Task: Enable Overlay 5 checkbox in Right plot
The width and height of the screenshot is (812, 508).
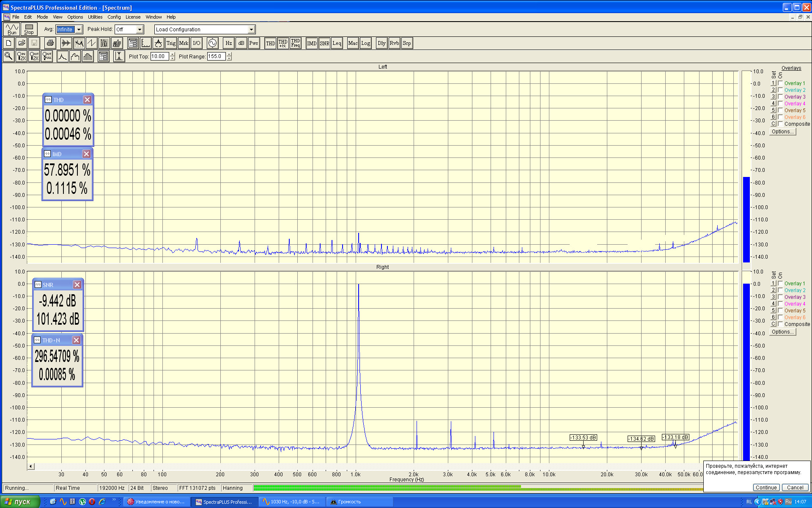Action: tap(781, 311)
